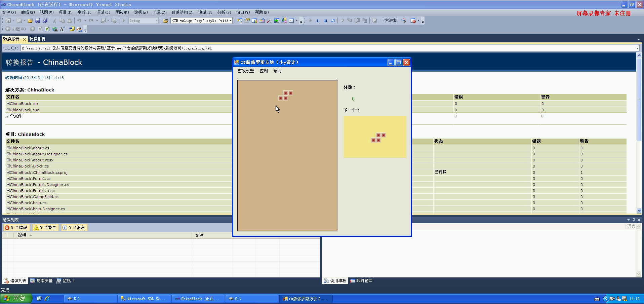
Task: Toggle the 0 个警告 warnings filter
Action: click(x=45, y=228)
